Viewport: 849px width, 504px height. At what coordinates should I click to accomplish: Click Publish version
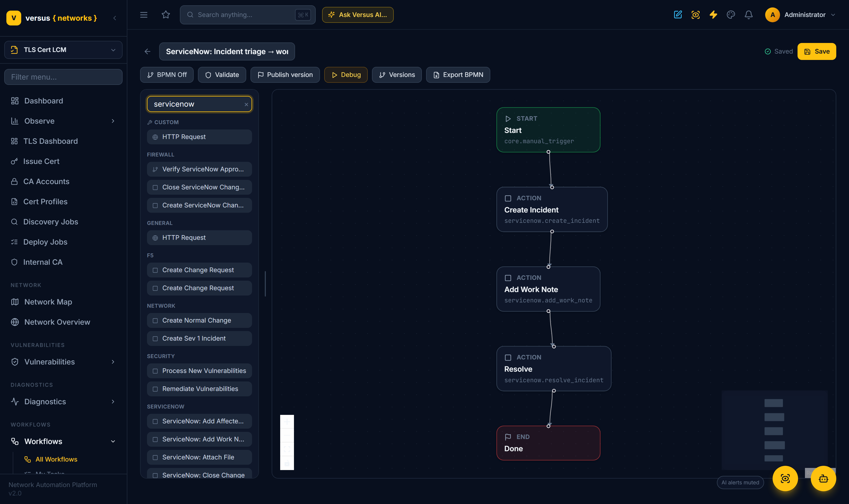(285, 75)
